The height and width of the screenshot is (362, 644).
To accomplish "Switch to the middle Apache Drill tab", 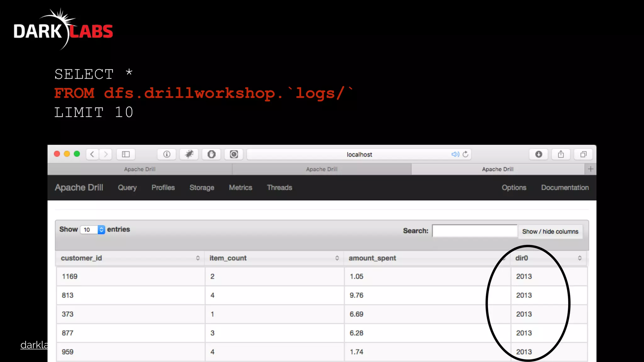I will click(322, 169).
